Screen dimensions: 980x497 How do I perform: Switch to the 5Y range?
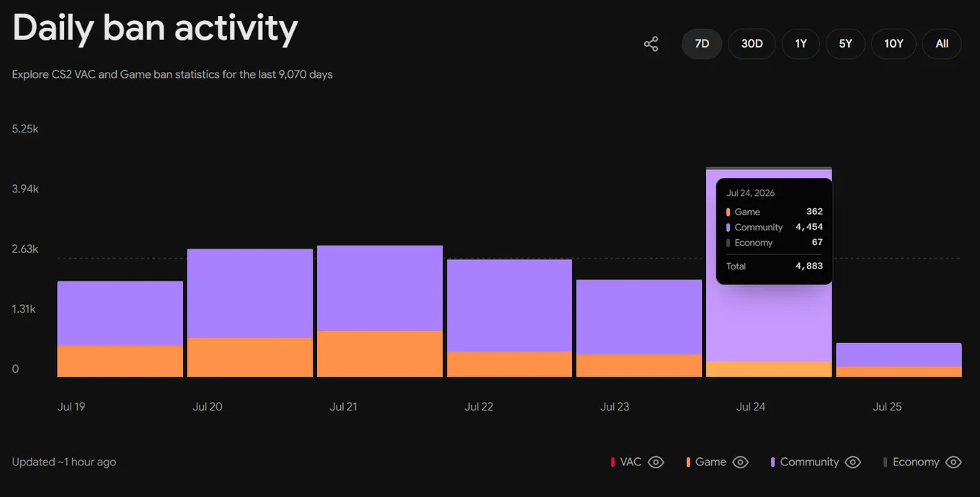pos(845,44)
